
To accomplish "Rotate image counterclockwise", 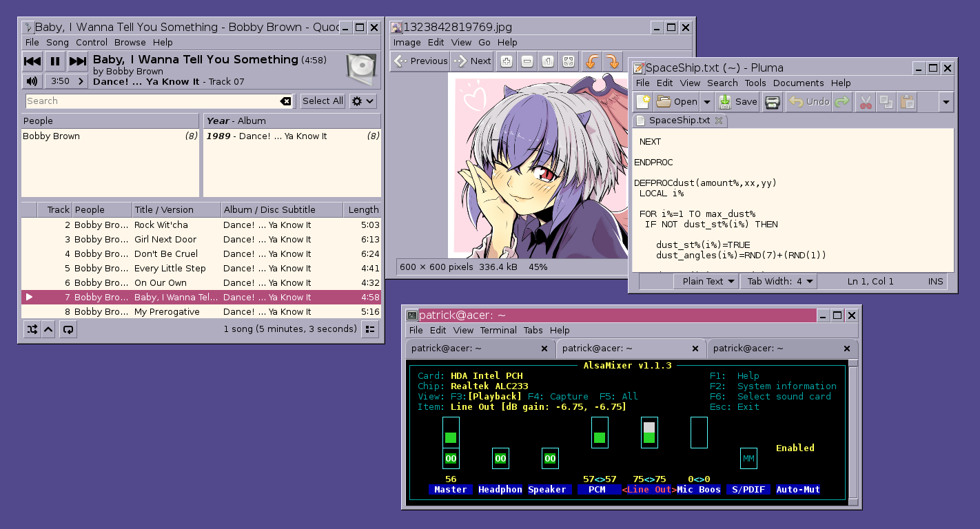I will [x=591, y=61].
